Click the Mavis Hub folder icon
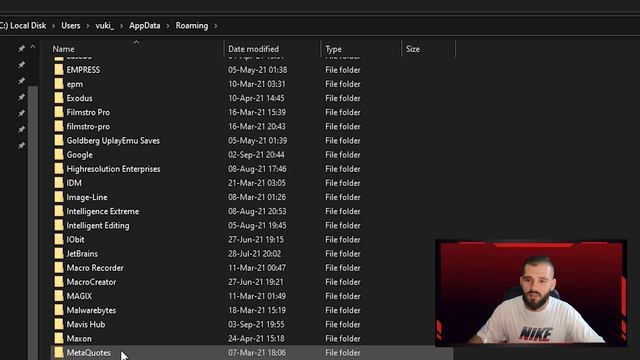 click(59, 324)
